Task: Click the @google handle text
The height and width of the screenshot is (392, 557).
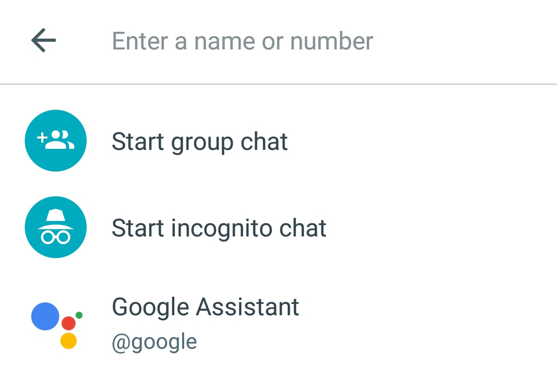Action: click(154, 342)
